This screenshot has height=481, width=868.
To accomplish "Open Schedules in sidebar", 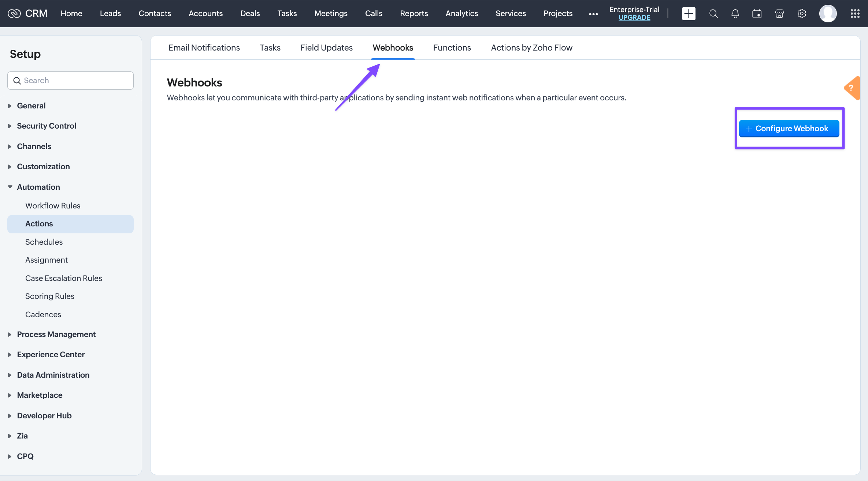I will coord(44,242).
